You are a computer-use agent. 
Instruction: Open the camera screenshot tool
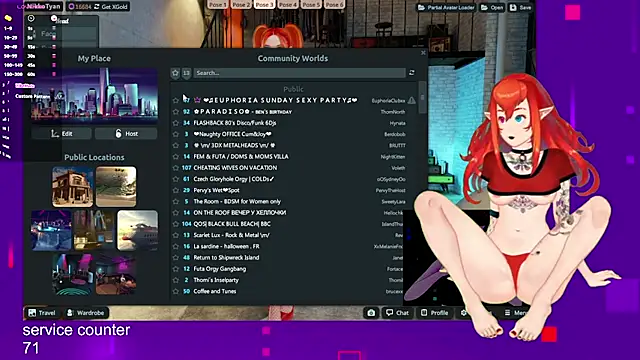pos(371,313)
